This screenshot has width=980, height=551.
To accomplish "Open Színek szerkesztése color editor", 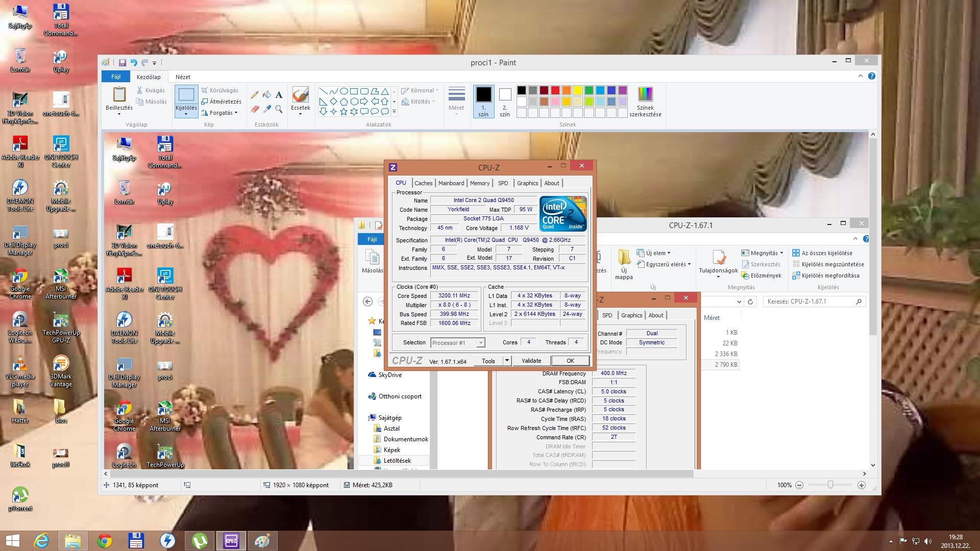I will click(645, 102).
